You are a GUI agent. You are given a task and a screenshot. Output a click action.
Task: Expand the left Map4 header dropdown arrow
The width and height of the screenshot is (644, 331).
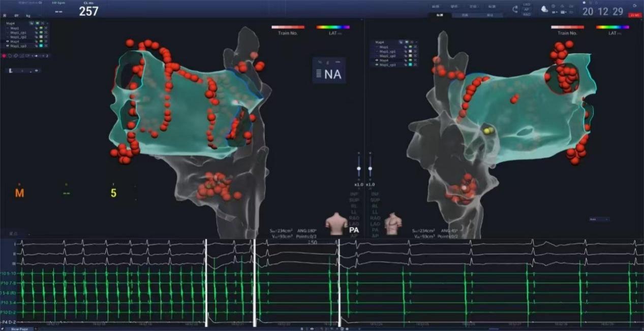click(47, 23)
